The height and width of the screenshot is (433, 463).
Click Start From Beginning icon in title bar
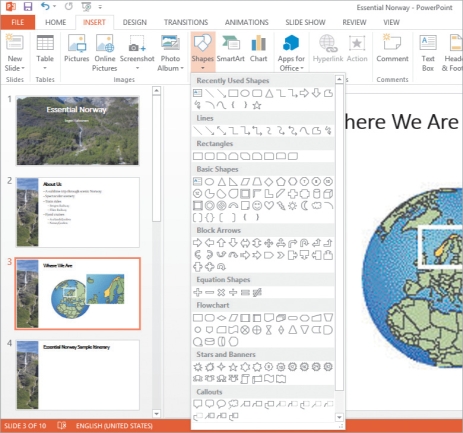(86, 7)
